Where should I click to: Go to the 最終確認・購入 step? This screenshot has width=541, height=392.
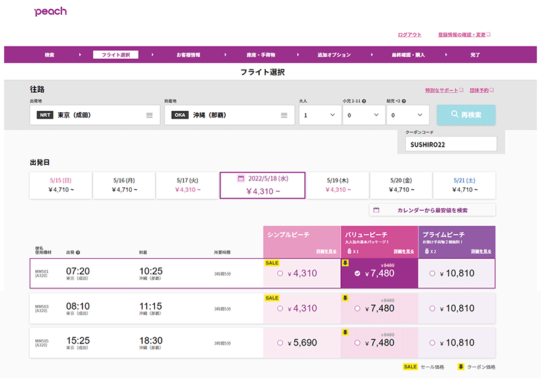click(408, 55)
